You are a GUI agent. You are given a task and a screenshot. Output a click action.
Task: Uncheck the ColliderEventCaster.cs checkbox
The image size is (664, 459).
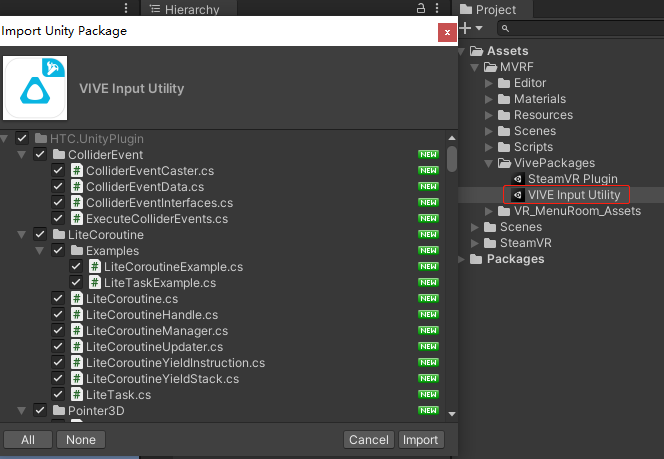tap(58, 171)
